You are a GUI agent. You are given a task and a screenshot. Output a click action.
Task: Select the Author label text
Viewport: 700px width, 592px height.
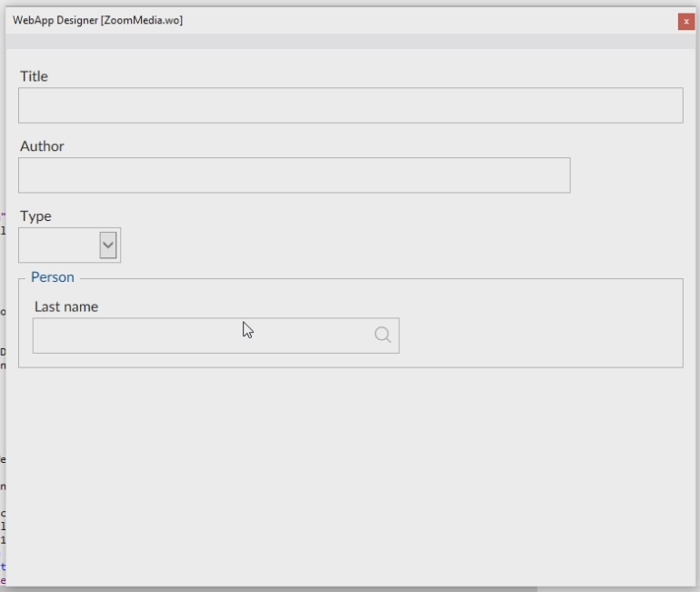[42, 146]
